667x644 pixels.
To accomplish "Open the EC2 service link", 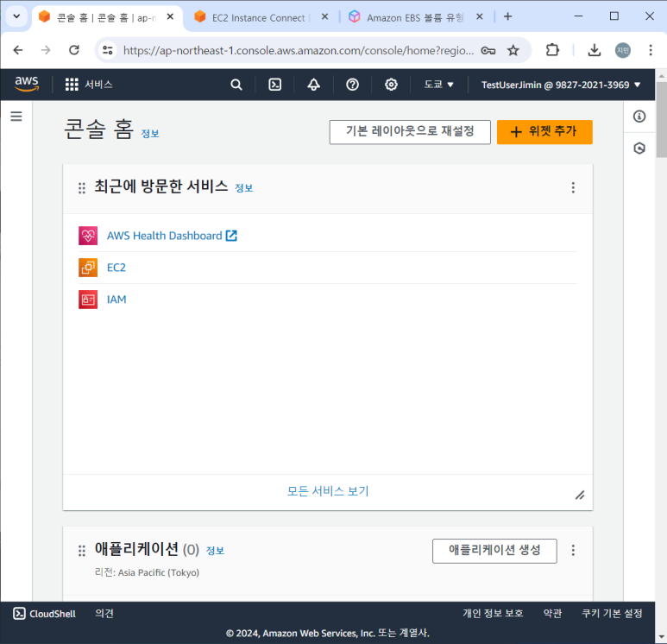I will pyautogui.click(x=116, y=268).
